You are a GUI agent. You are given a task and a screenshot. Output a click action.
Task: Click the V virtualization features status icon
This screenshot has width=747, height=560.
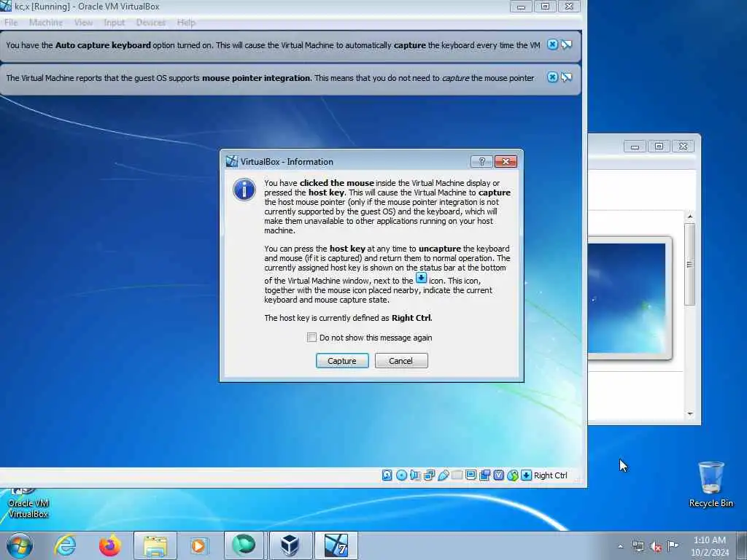click(498, 475)
